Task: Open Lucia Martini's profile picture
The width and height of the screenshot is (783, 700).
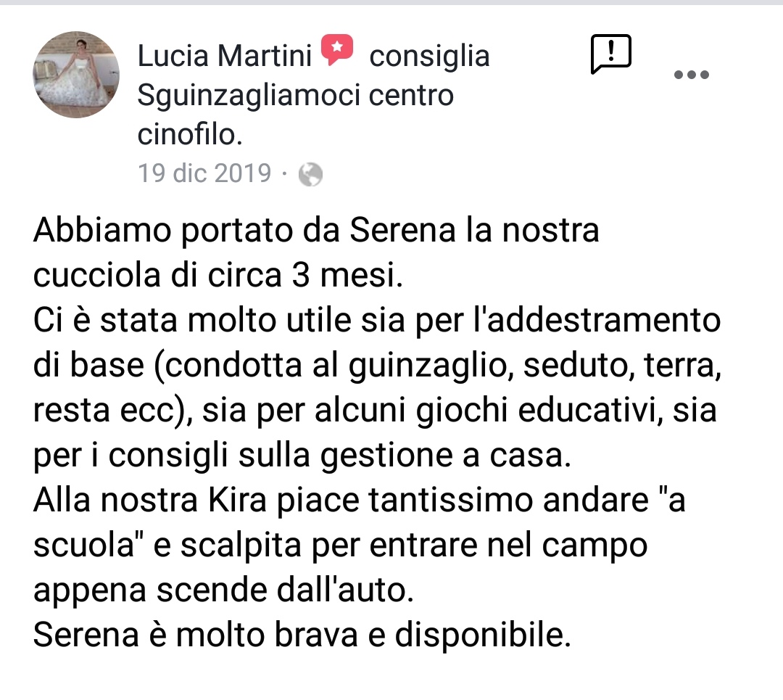Action: (x=76, y=75)
